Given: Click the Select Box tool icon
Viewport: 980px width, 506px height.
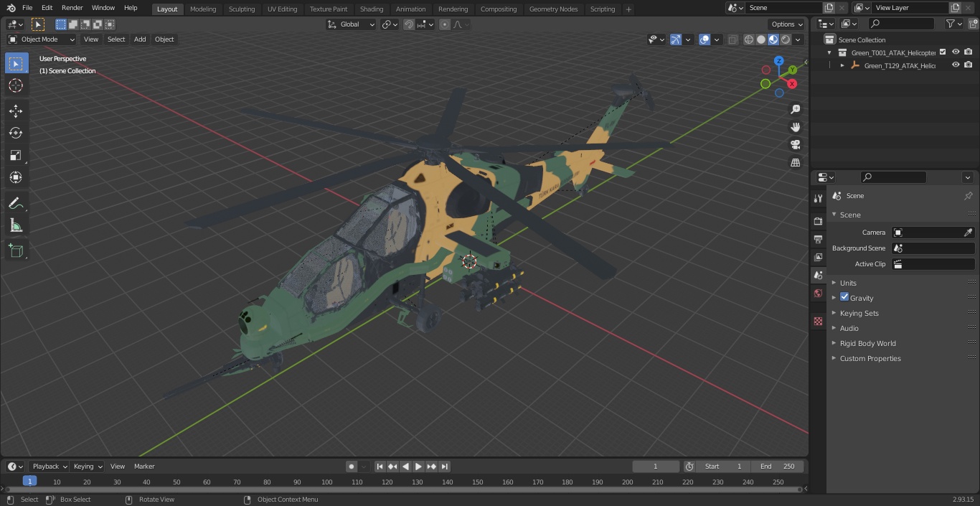Looking at the screenshot, I should [16, 63].
